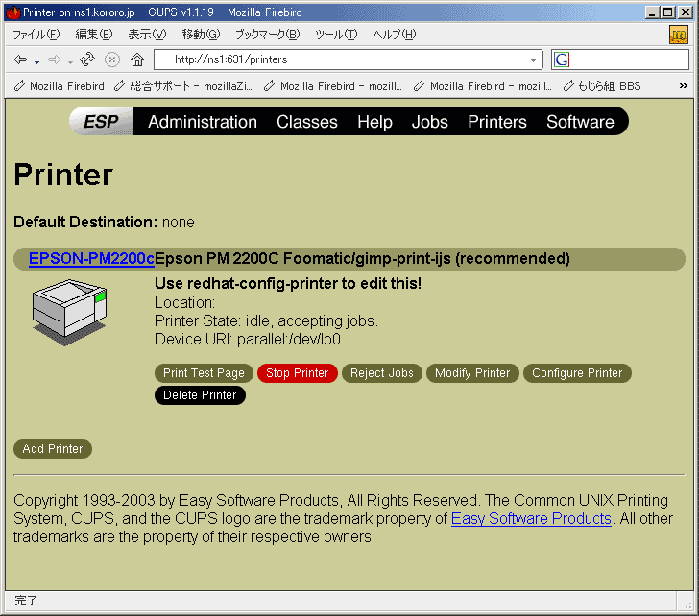Go back using the back arrow icon
This screenshot has height=616, width=699.
tap(20, 59)
